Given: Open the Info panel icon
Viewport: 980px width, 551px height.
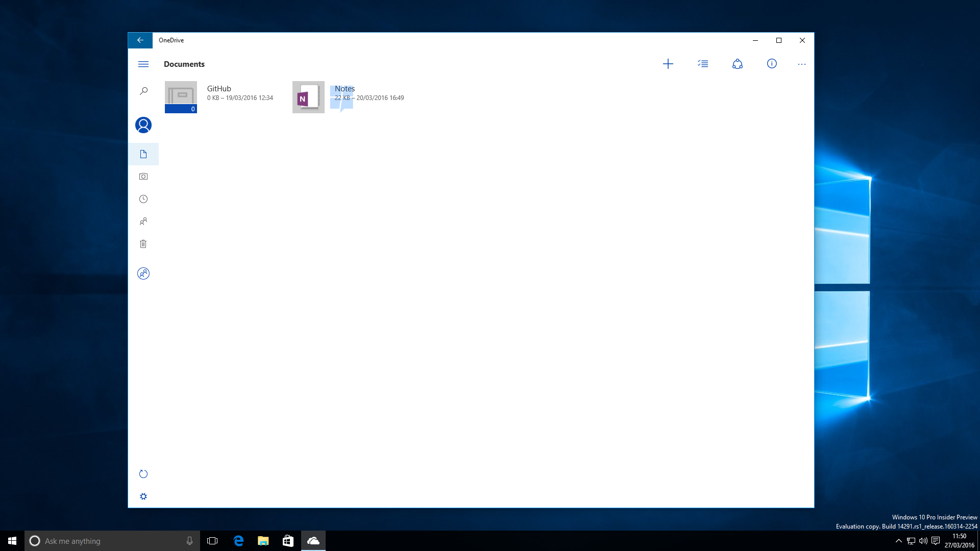Looking at the screenshot, I should [x=772, y=63].
